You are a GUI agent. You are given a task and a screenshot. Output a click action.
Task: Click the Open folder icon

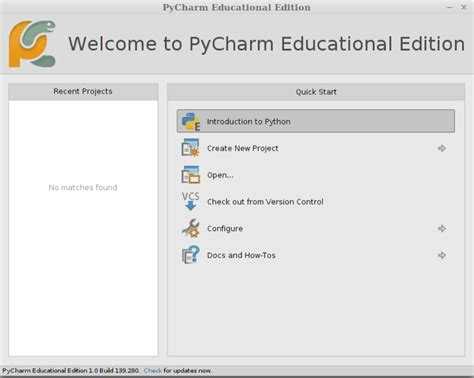(x=190, y=175)
